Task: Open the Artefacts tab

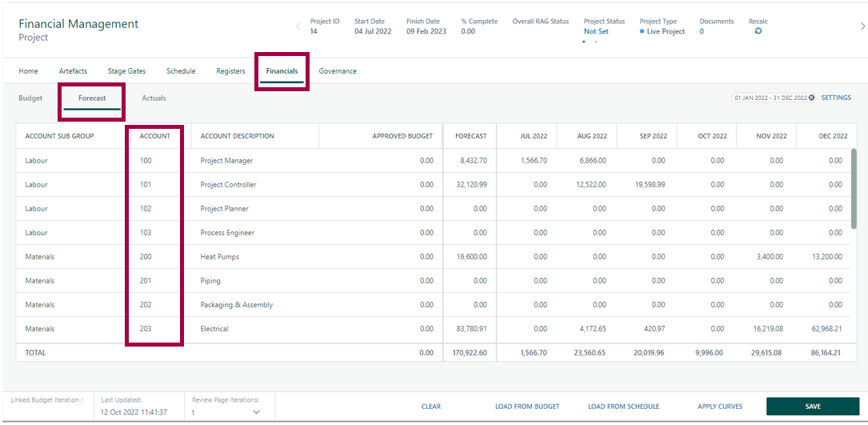Action: tap(73, 71)
